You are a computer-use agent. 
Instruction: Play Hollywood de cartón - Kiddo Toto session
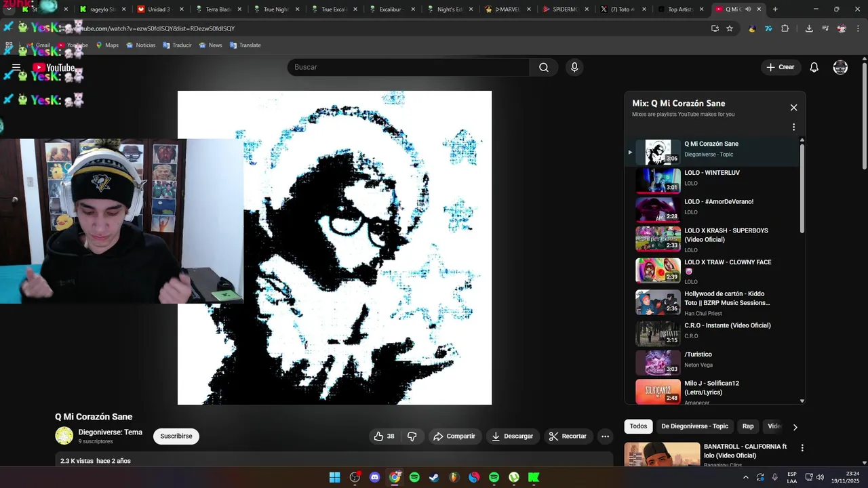(x=712, y=303)
